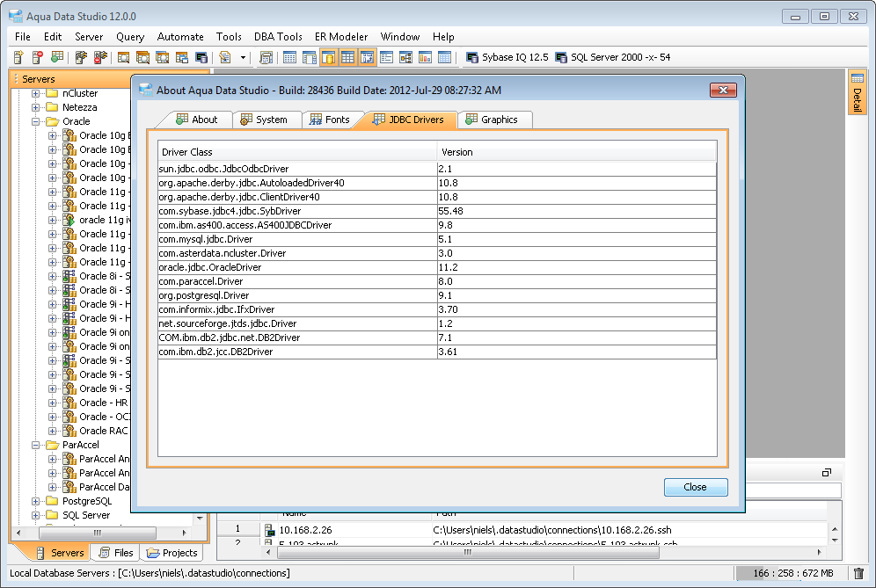Screen dimensions: 876x588
Task: Select the PostgreSQL folder in tree
Action: click(86, 501)
